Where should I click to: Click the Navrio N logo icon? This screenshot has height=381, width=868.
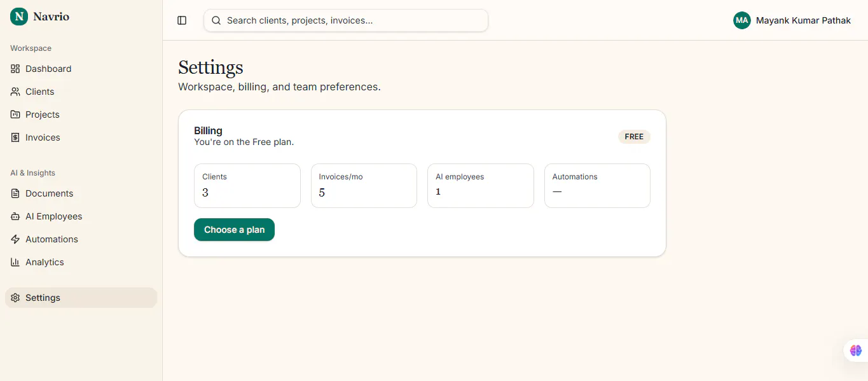pyautogui.click(x=19, y=17)
